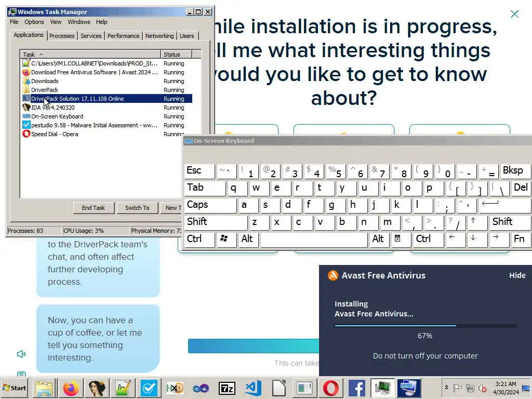Sort by Status column header

pyautogui.click(x=176, y=54)
